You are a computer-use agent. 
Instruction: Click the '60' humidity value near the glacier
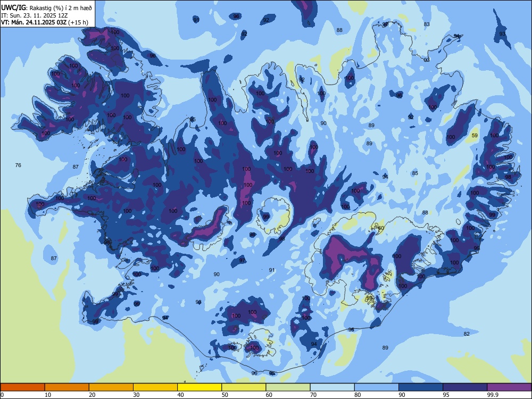point(381,228)
